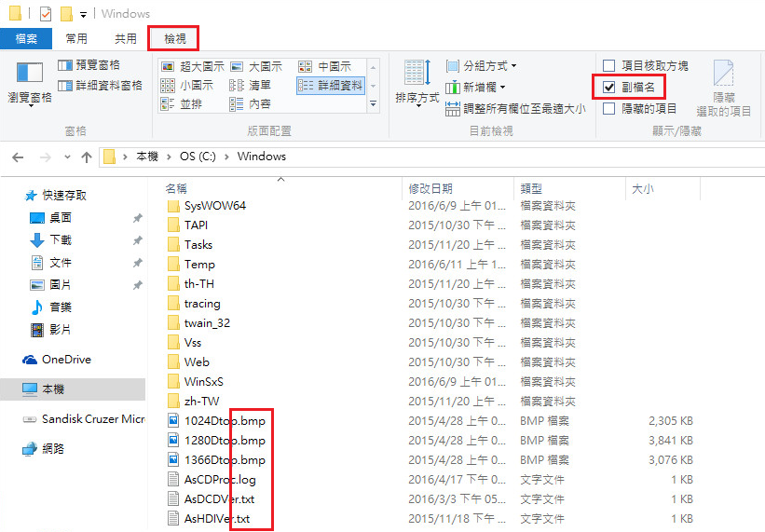The width and height of the screenshot is (765, 532).
Task: Select 超大圖示 extra large icons layout
Action: 192,66
